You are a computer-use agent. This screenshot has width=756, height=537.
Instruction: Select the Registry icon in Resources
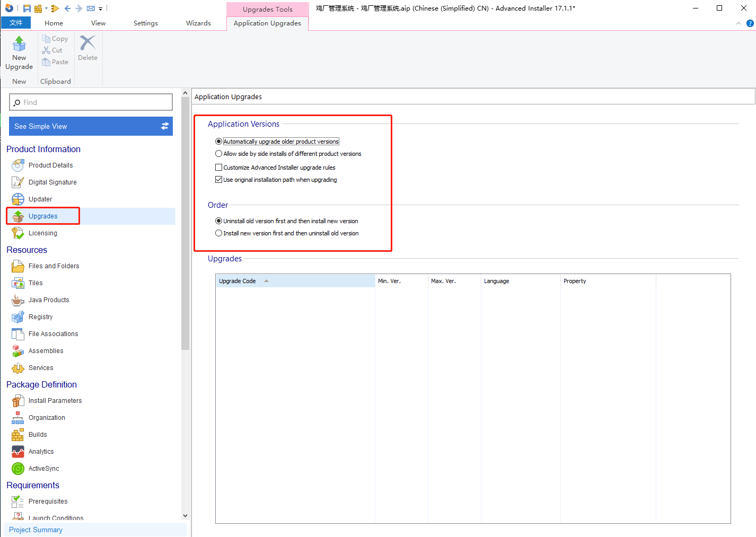coord(17,317)
